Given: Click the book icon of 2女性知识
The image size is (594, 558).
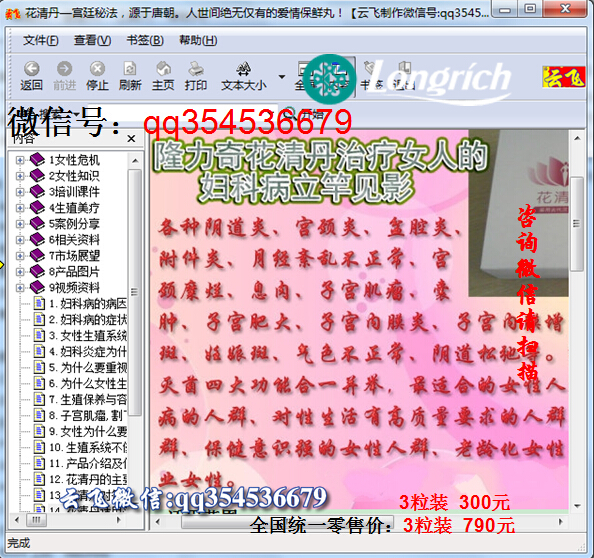Looking at the screenshot, I should 37,175.
